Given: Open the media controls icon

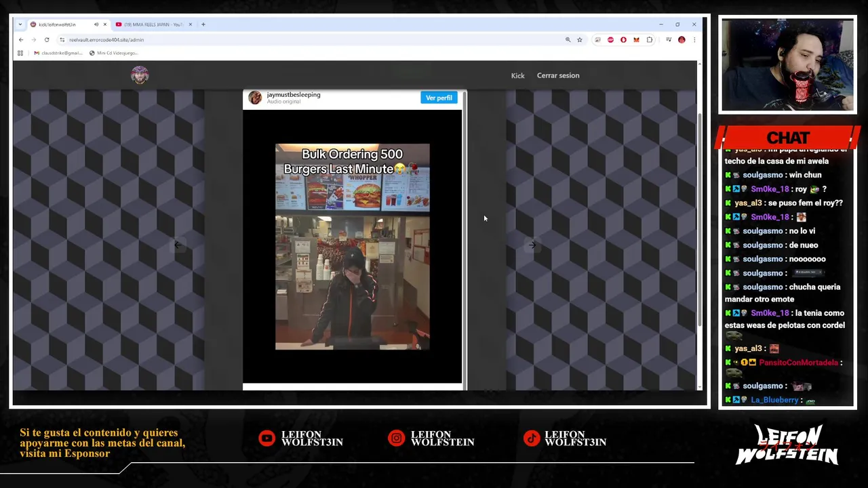Looking at the screenshot, I should (669, 40).
